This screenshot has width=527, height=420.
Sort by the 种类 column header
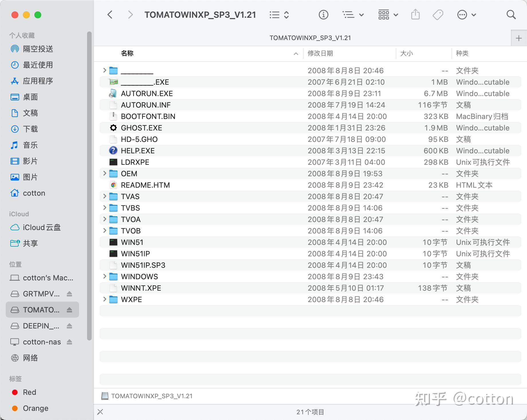tap(462, 53)
